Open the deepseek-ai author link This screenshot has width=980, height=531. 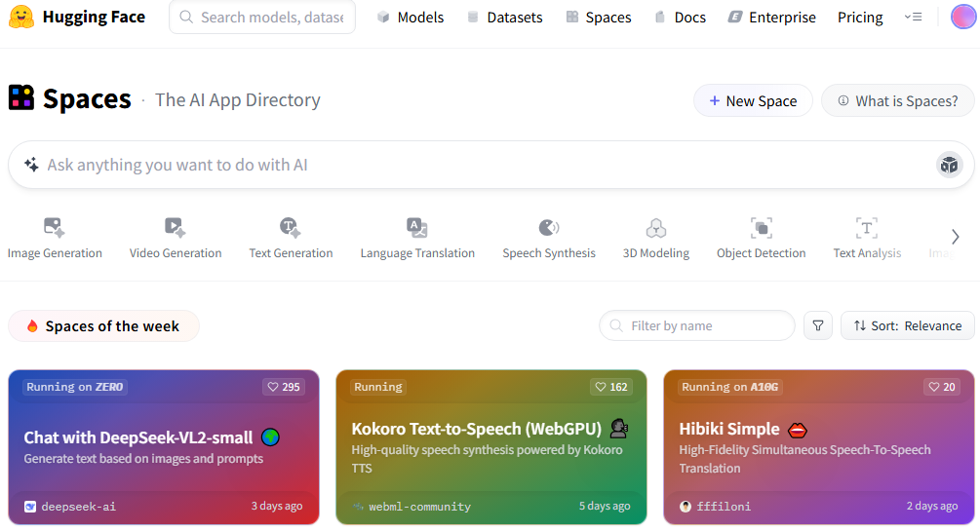point(79,507)
